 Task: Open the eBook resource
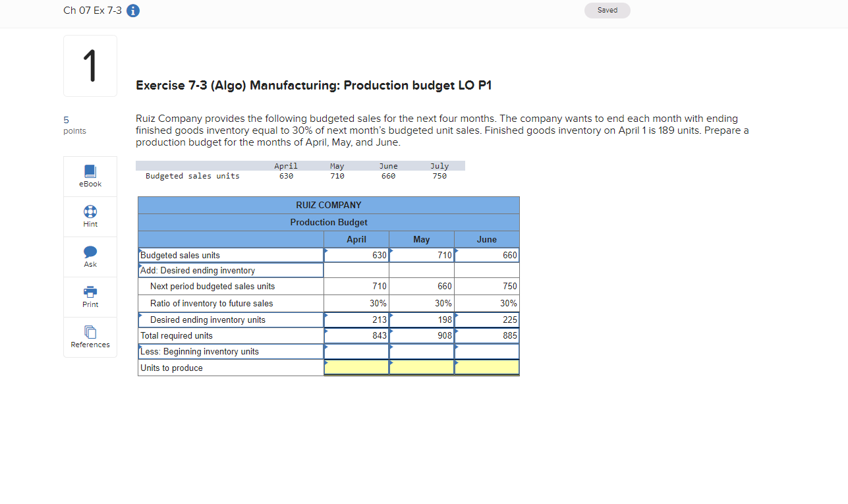90,175
